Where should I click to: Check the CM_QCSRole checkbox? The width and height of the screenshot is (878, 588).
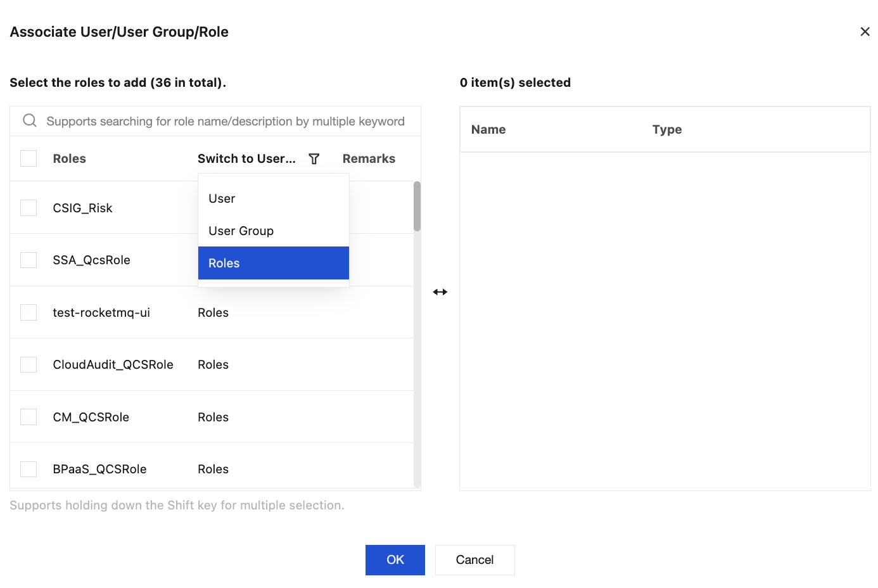tap(29, 417)
